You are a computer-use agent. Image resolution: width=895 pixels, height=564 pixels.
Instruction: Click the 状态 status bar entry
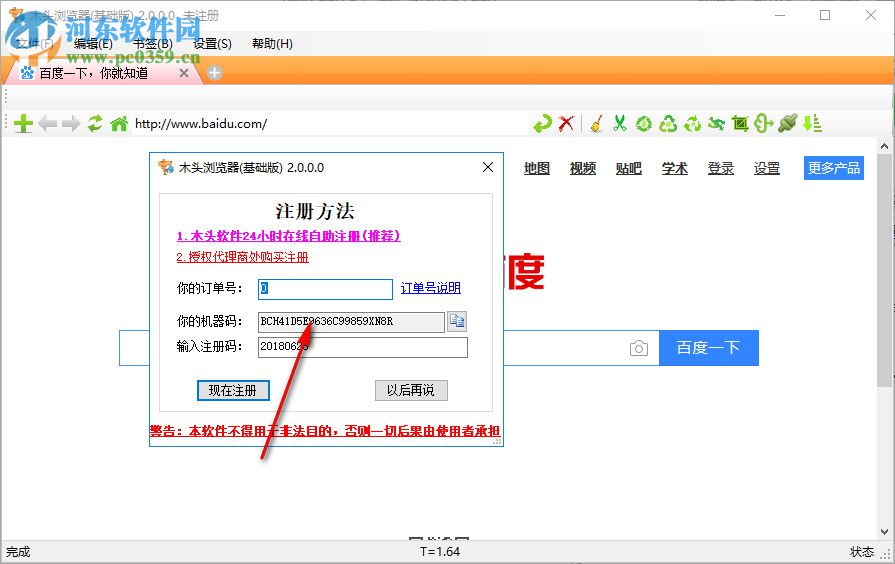pos(861,551)
